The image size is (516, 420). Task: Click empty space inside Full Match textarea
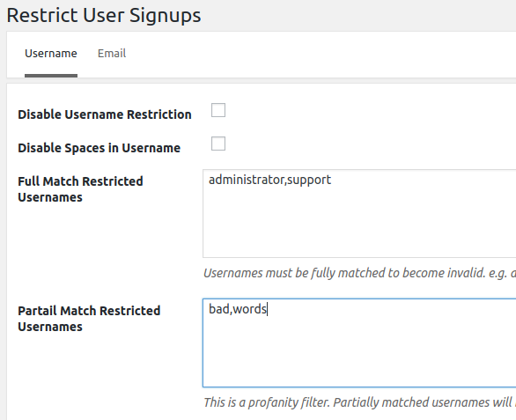359,227
